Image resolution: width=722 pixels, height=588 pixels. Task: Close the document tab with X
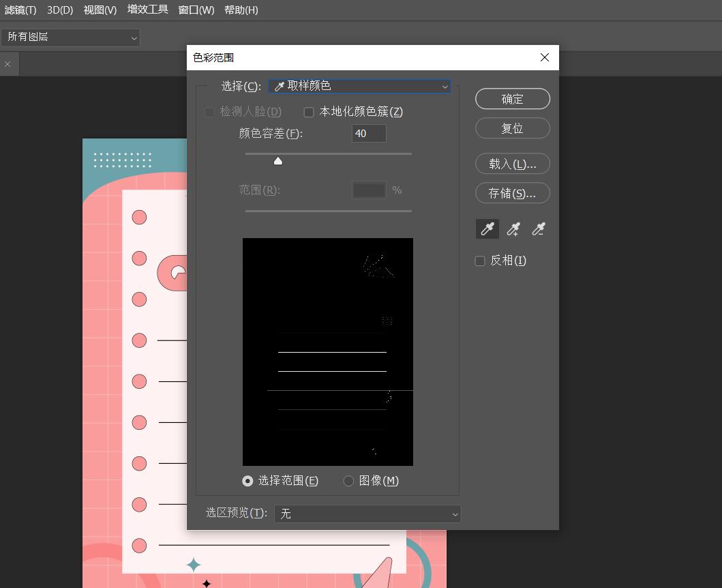7,64
